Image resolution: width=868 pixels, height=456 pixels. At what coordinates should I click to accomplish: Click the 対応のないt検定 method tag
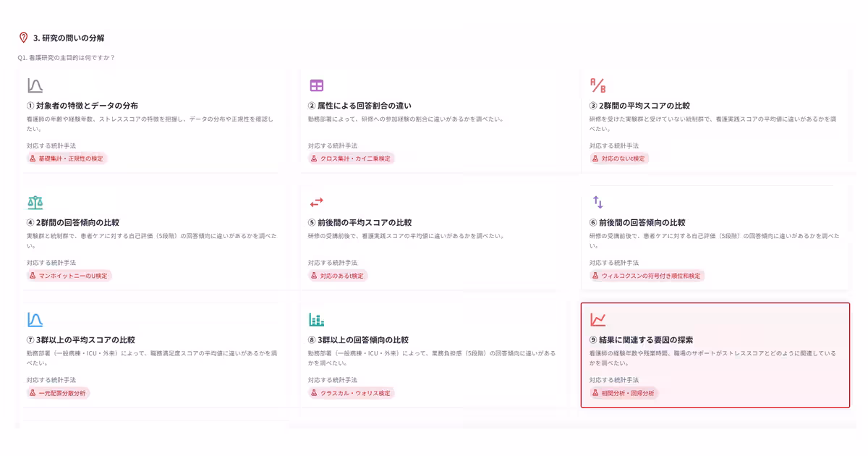pos(618,159)
